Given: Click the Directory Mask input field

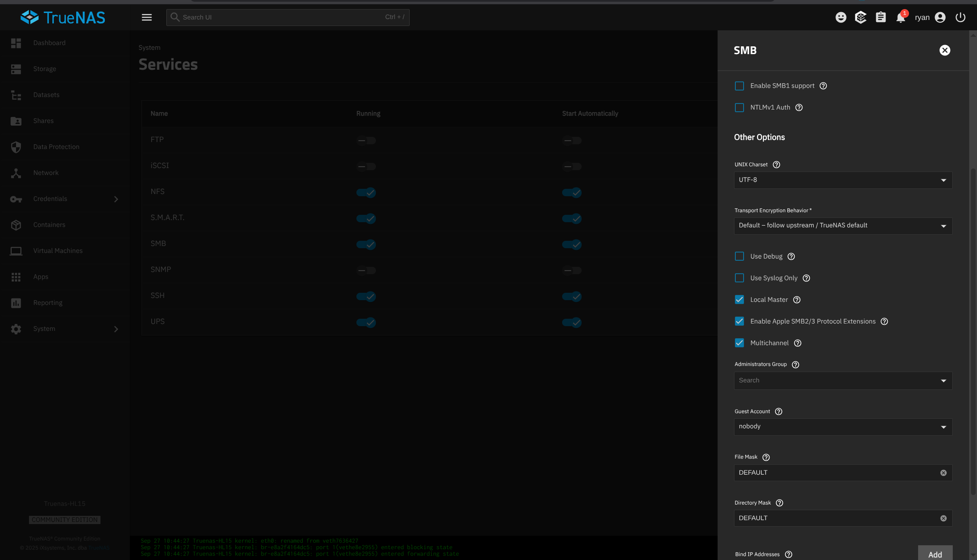Looking at the screenshot, I should (836, 518).
